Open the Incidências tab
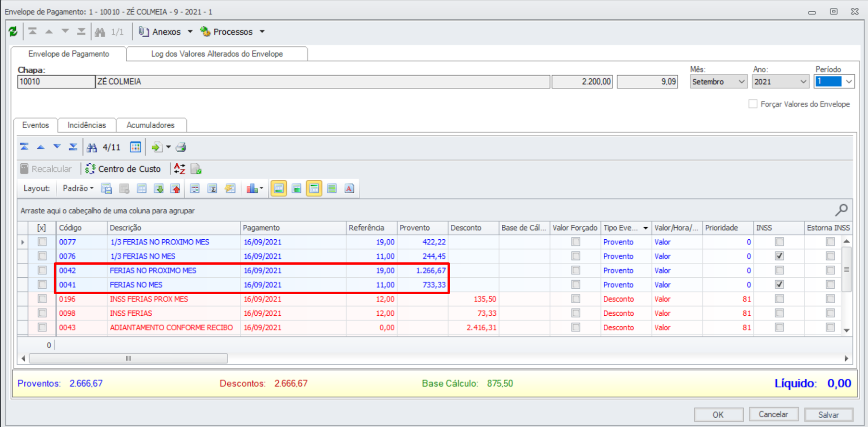This screenshot has height=427, width=868. [x=87, y=125]
